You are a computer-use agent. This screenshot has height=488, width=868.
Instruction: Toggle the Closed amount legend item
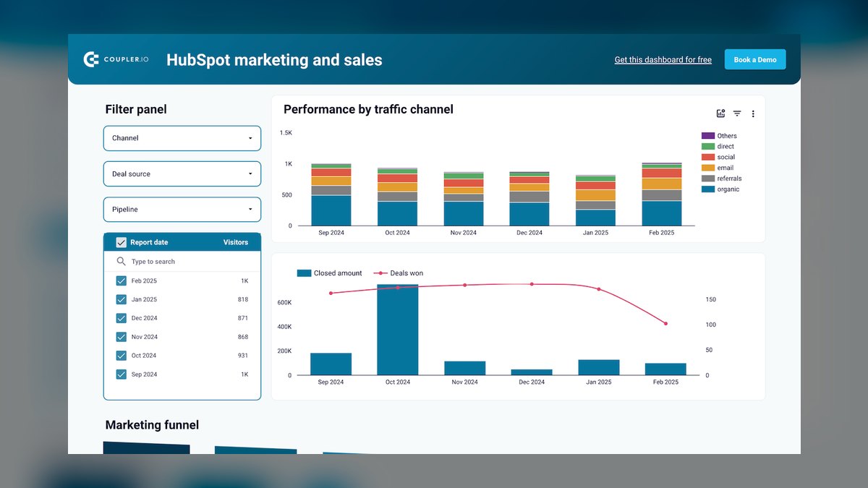click(x=329, y=273)
